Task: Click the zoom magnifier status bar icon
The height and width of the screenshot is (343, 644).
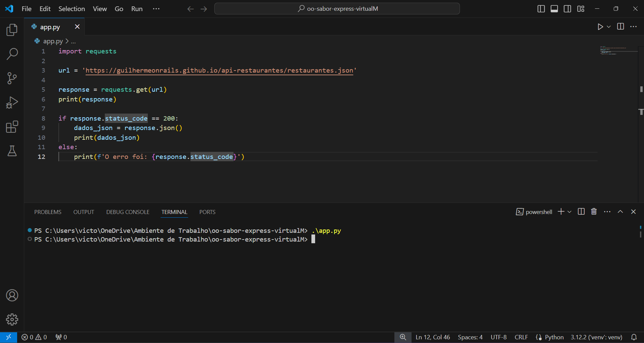Action: (403, 337)
